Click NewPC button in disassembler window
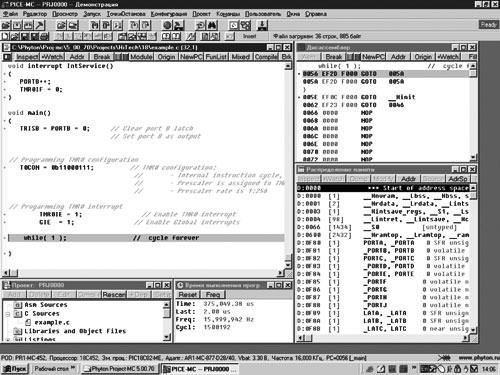The image size is (500, 375). 373,57
